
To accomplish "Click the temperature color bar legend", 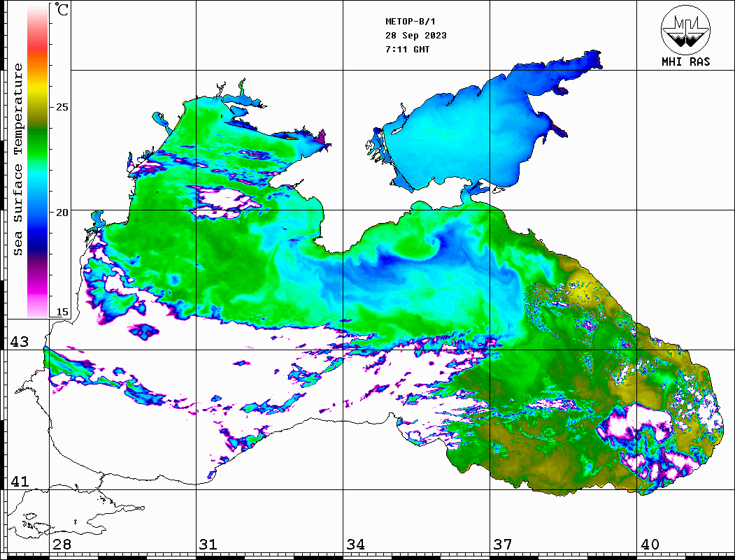I will click(38, 161).
